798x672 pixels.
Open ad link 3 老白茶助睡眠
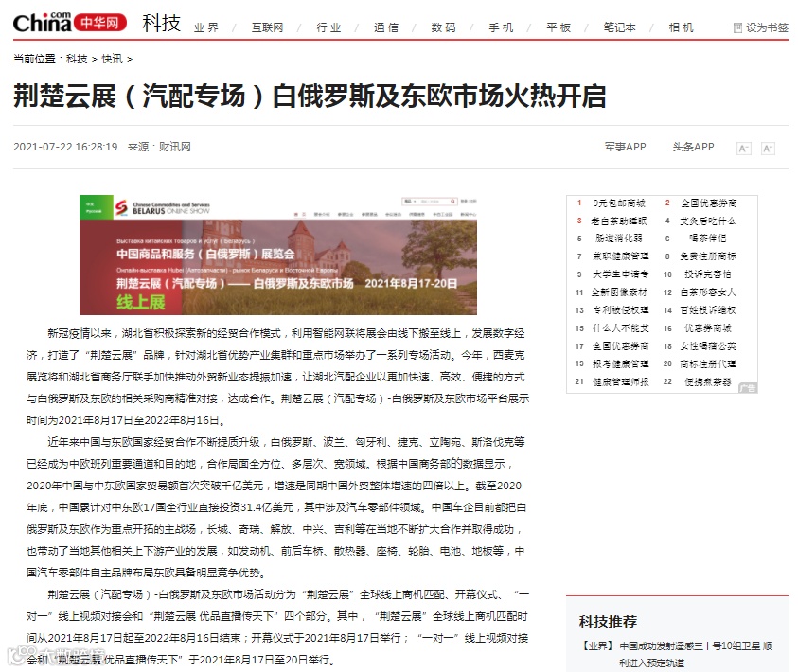point(619,221)
